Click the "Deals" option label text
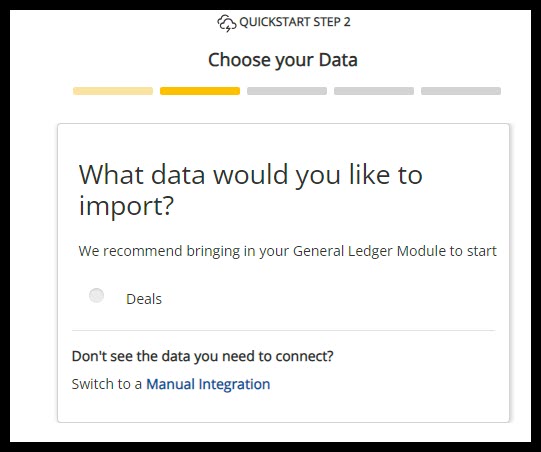 [144, 299]
